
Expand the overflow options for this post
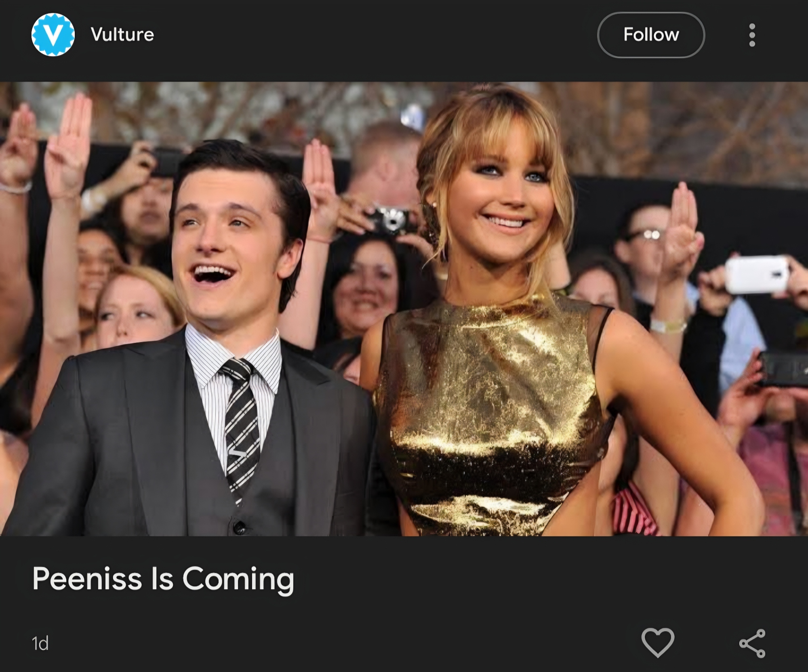[752, 35]
